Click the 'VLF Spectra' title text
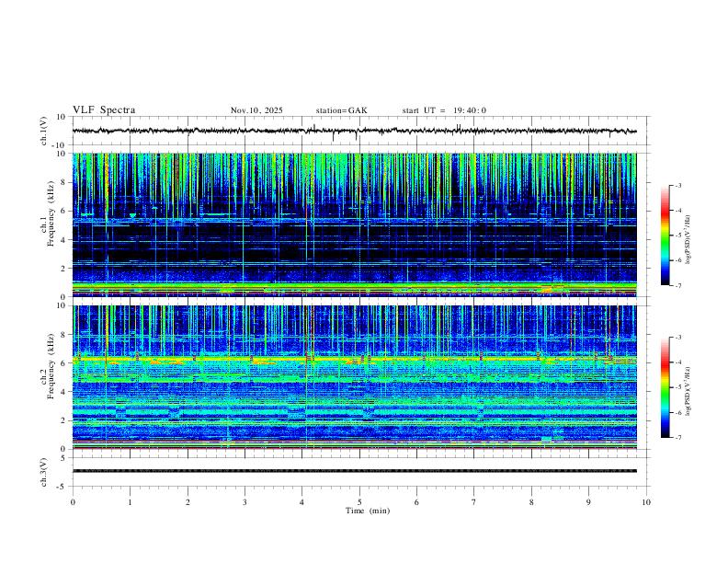The height and width of the screenshot is (563, 728). [104, 110]
